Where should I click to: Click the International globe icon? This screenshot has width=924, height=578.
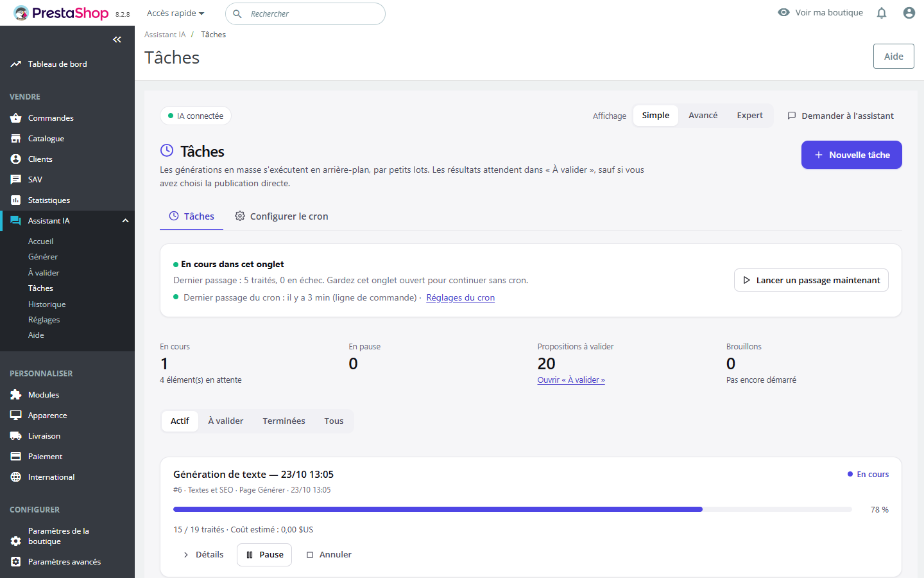click(16, 477)
